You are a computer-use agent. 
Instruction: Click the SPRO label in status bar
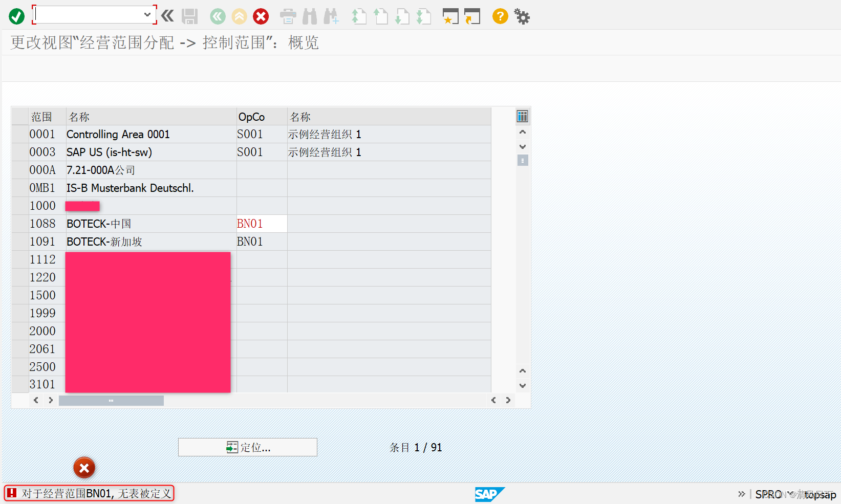point(769,494)
